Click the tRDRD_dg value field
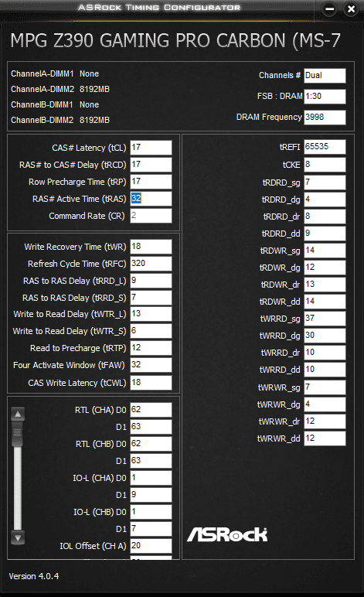Viewport: 364px width, 597px height. click(325, 200)
